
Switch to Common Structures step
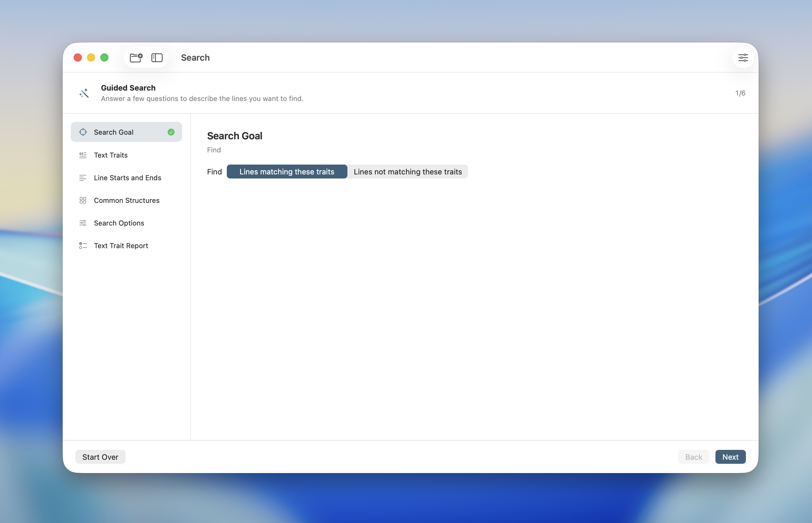point(126,200)
